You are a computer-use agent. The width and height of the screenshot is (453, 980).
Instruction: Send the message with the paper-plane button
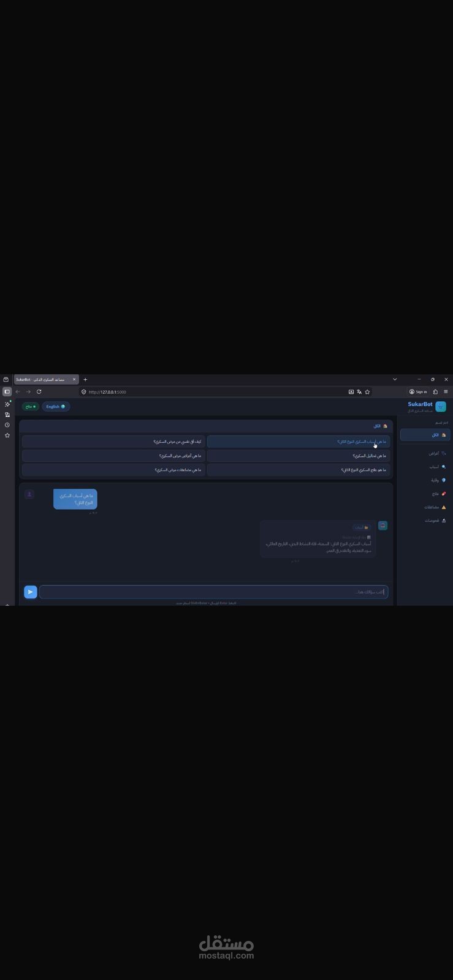[x=31, y=592]
